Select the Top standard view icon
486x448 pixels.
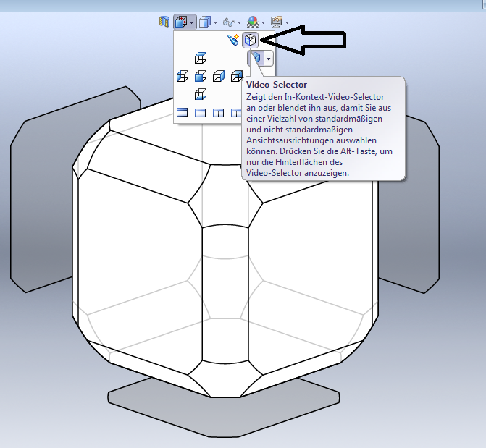click(x=201, y=58)
